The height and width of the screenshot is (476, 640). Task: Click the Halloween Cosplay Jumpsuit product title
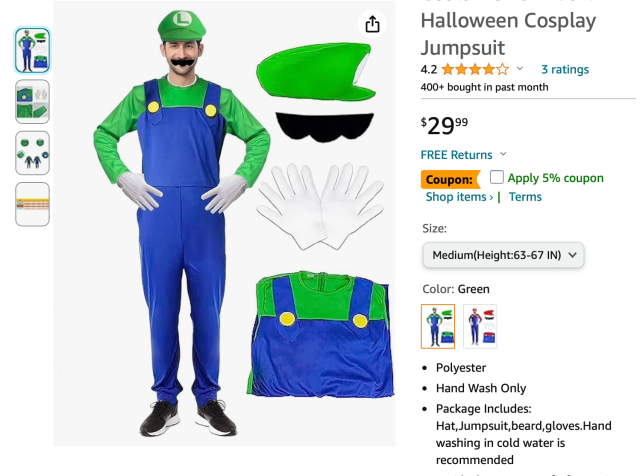click(508, 34)
